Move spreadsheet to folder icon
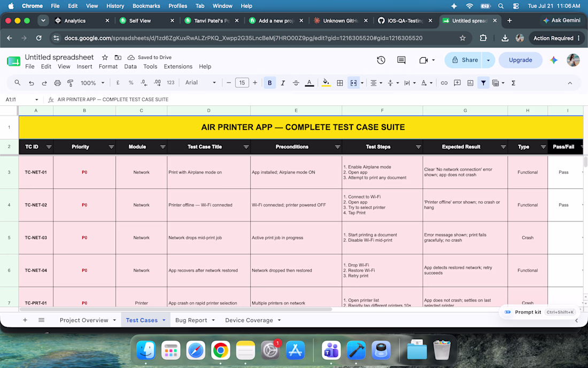Viewport: 588px width, 368px height. pos(118,57)
